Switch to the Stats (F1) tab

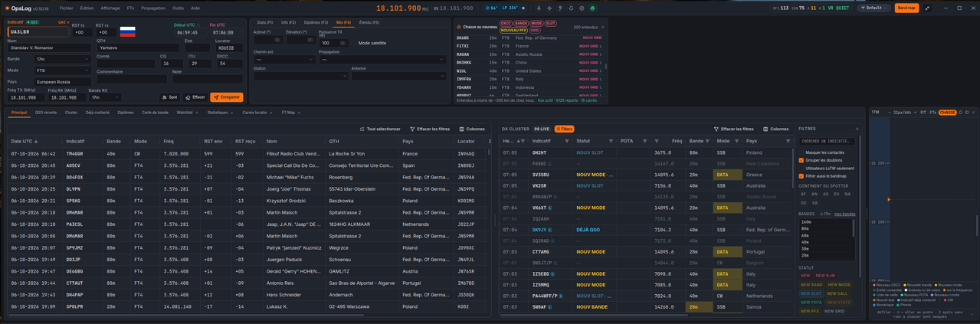265,22
